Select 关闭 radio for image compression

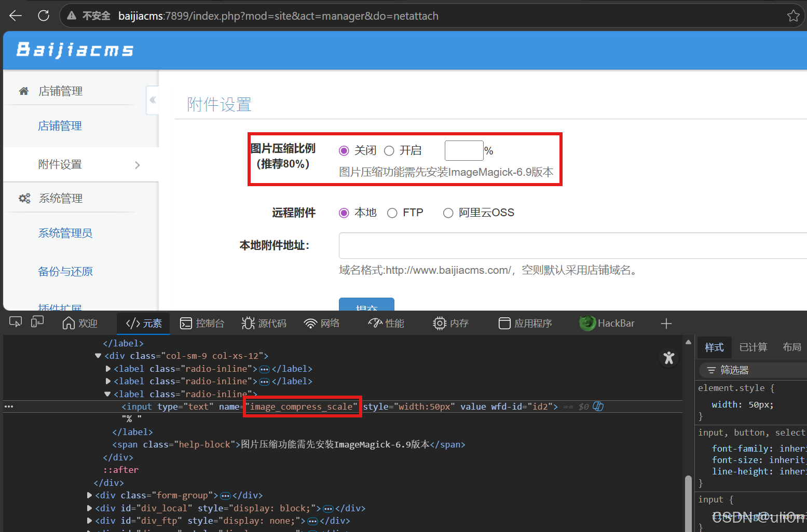coord(344,151)
